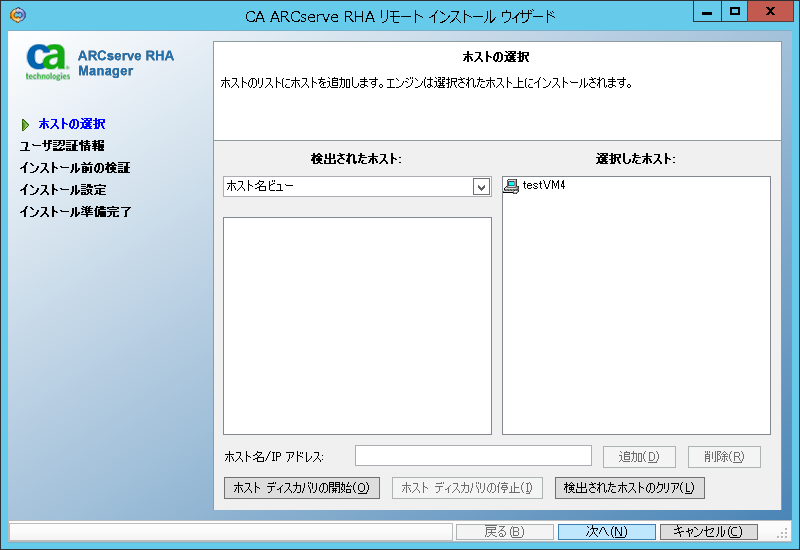
Task: Click the window resize grip at bottom corner
Action: 782,533
